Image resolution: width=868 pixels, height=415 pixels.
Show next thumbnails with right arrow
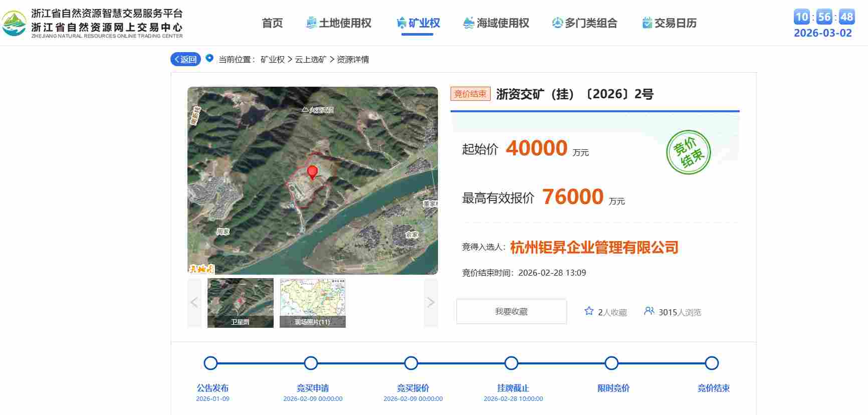point(430,302)
